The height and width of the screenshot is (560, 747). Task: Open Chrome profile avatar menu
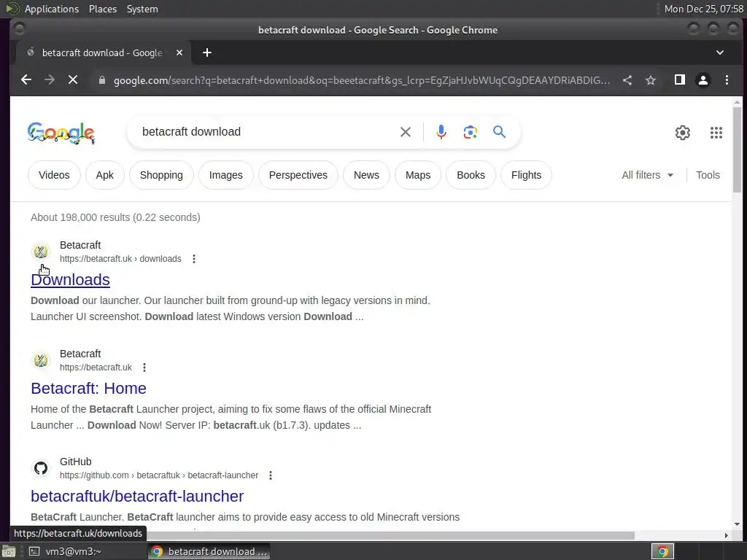[x=703, y=80]
